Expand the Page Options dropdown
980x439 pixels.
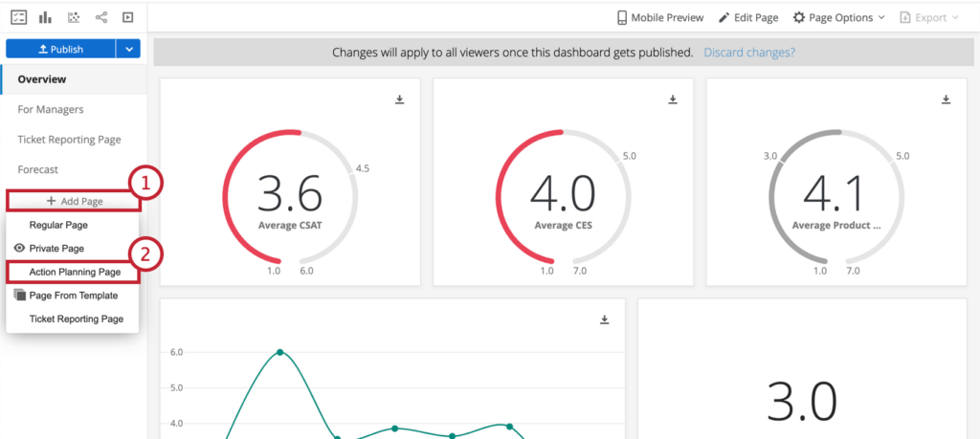(838, 17)
